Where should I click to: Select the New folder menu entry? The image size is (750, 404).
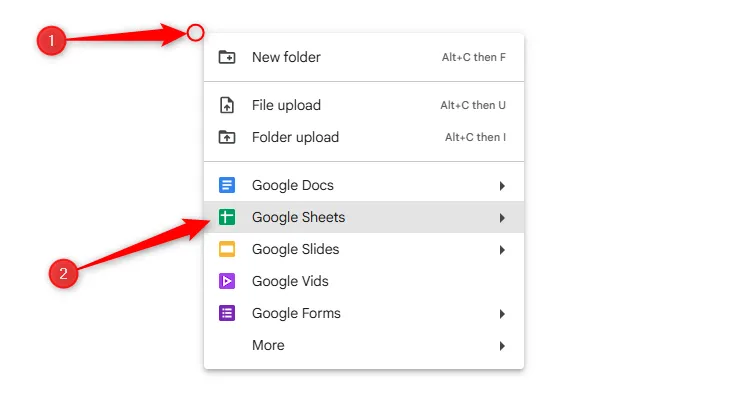[286, 57]
